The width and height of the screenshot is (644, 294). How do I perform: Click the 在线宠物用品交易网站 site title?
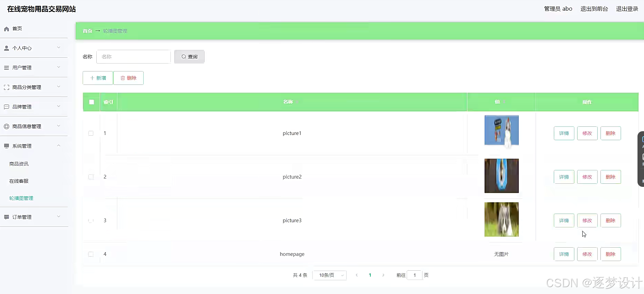tap(41, 9)
